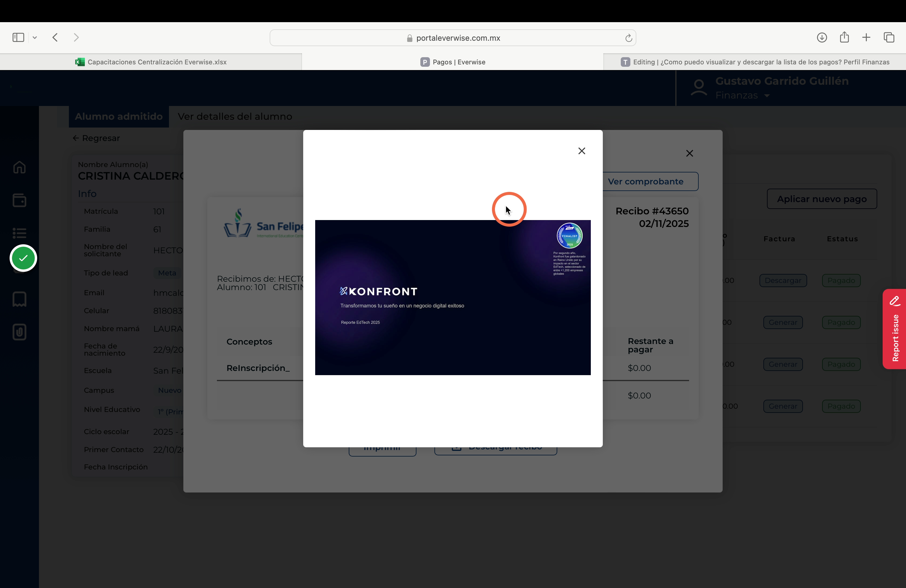Screen dimensions: 906x588
Task: Open the Share icon in toolbar
Action: click(844, 37)
